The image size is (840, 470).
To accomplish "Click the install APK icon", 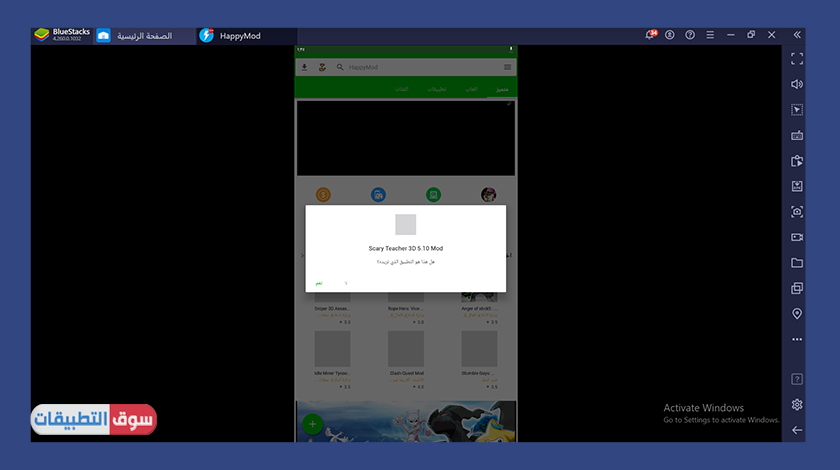I will (x=797, y=186).
